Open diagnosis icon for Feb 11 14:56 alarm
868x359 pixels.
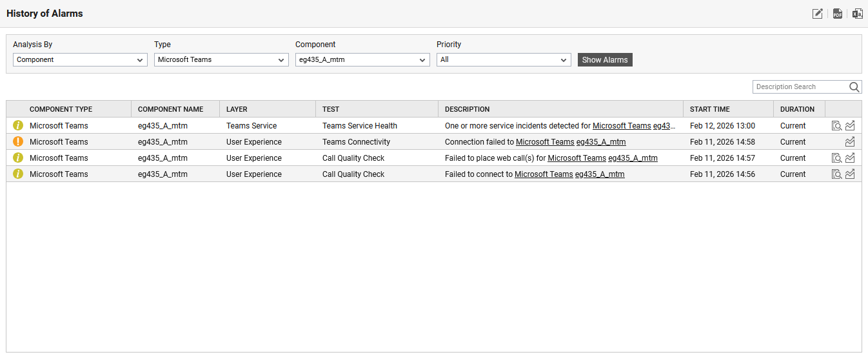[836, 174]
